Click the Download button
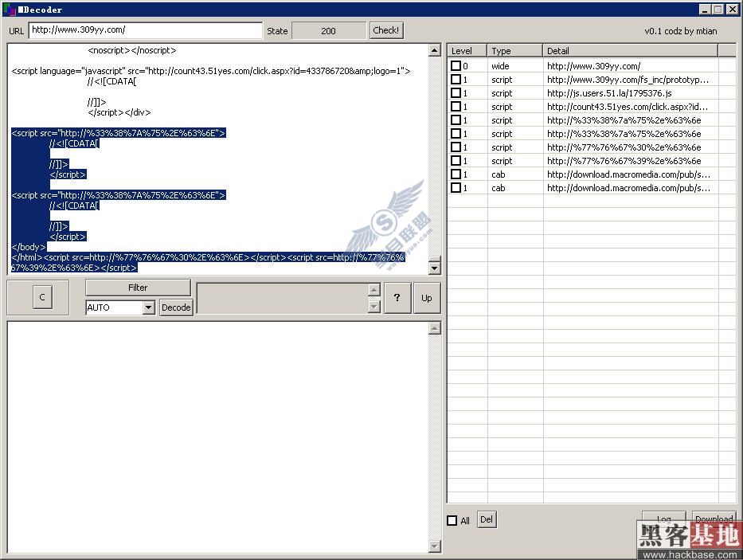 714,519
